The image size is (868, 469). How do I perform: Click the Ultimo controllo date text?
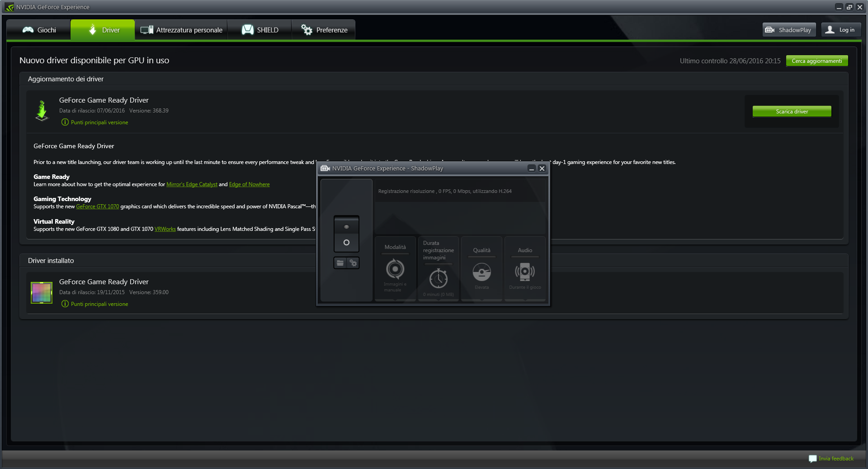pyautogui.click(x=730, y=61)
